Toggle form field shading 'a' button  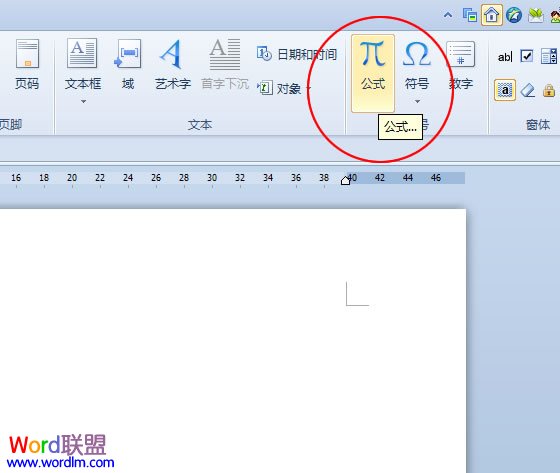point(505,90)
